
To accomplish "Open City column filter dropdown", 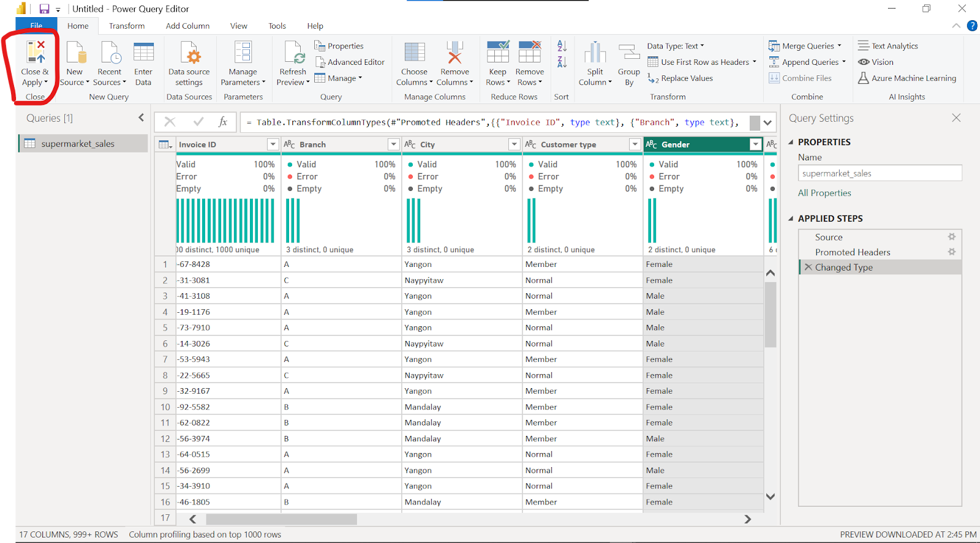I will 514,144.
